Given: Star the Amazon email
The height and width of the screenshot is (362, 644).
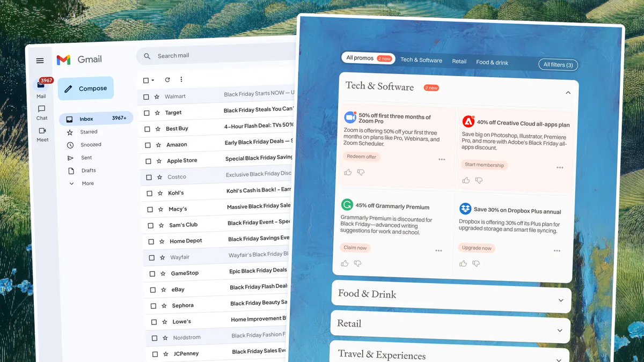Looking at the screenshot, I should point(158,145).
